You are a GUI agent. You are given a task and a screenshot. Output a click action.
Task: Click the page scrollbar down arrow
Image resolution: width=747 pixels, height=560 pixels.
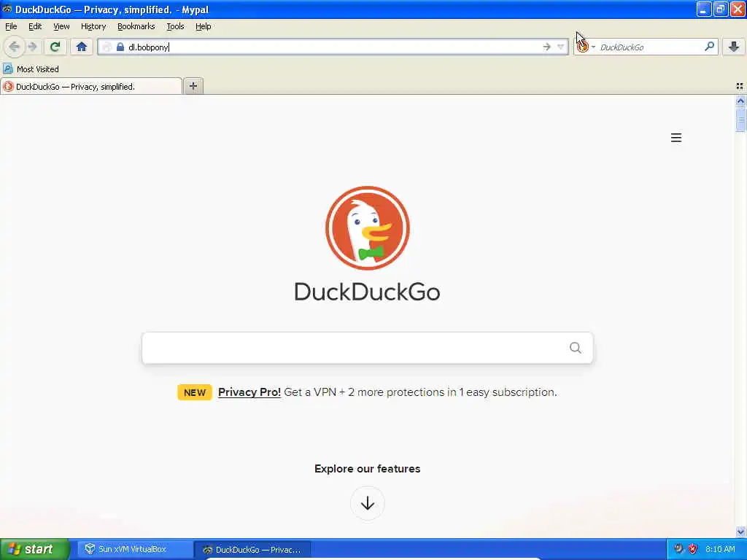pyautogui.click(x=740, y=532)
